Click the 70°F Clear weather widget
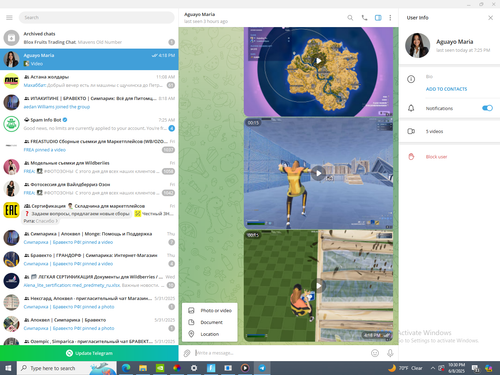Viewport: 500px width, 375px height. (405, 368)
